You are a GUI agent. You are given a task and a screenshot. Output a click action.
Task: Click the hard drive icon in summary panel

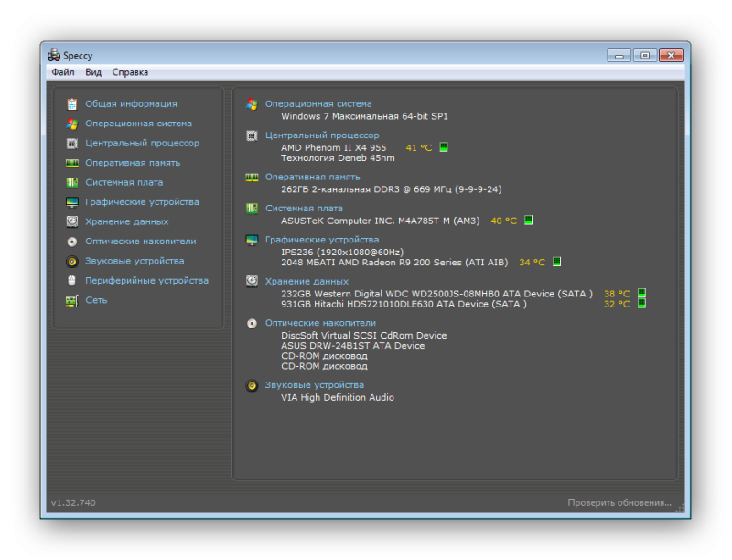tap(253, 282)
